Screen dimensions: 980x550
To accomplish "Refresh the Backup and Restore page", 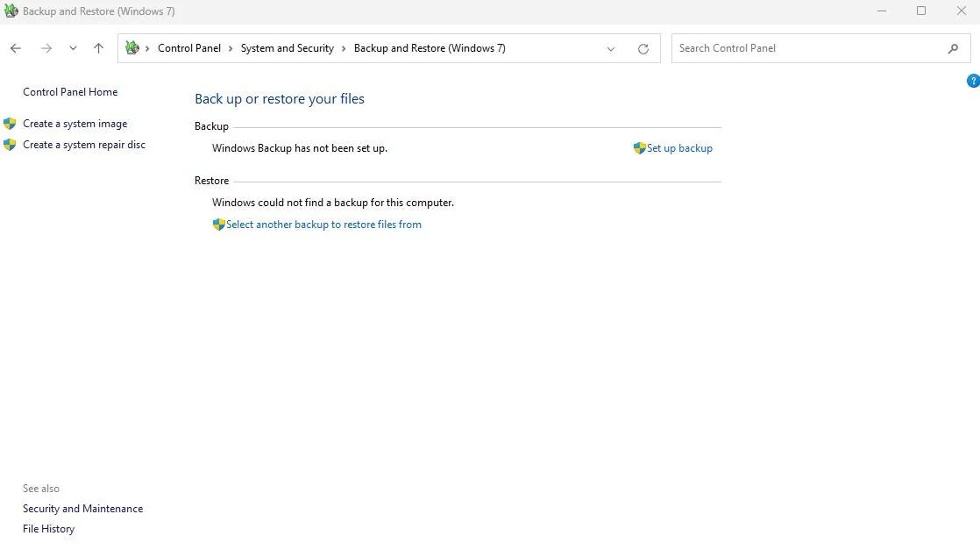I will 643,48.
